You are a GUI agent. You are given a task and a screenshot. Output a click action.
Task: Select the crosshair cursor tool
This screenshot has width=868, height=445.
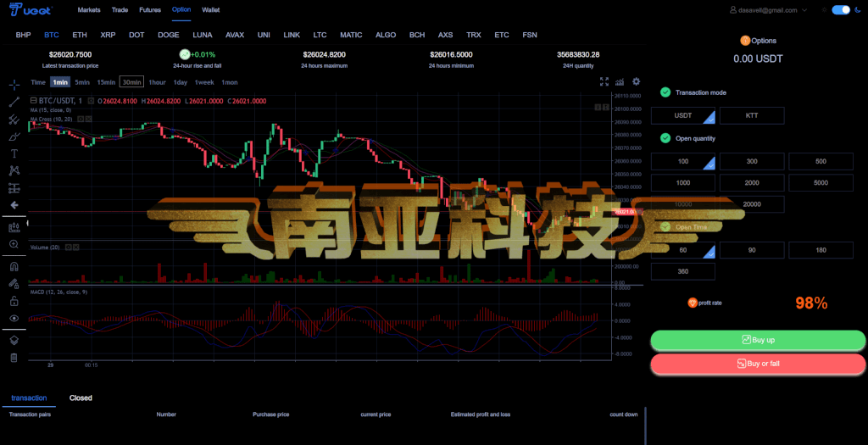14,85
